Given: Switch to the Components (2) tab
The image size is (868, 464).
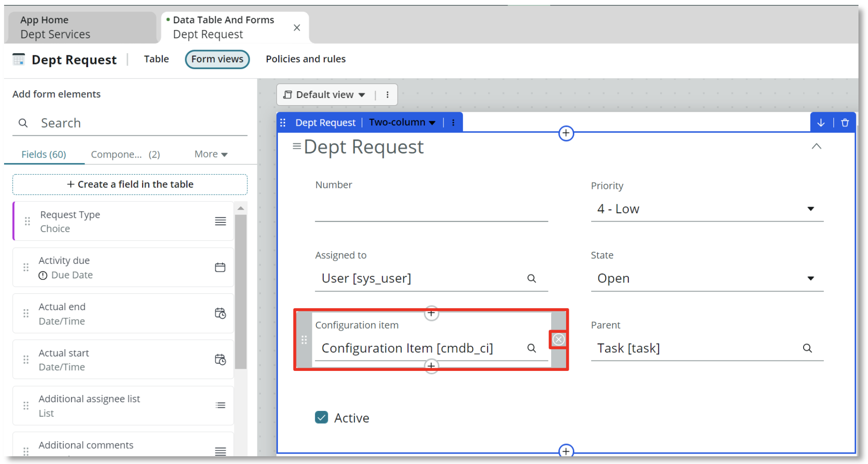Looking at the screenshot, I should pyautogui.click(x=126, y=154).
